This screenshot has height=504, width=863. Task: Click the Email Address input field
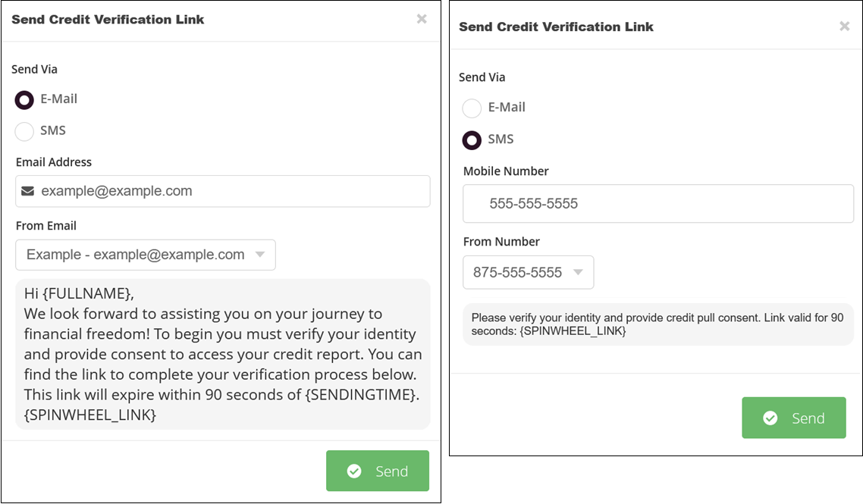click(222, 191)
